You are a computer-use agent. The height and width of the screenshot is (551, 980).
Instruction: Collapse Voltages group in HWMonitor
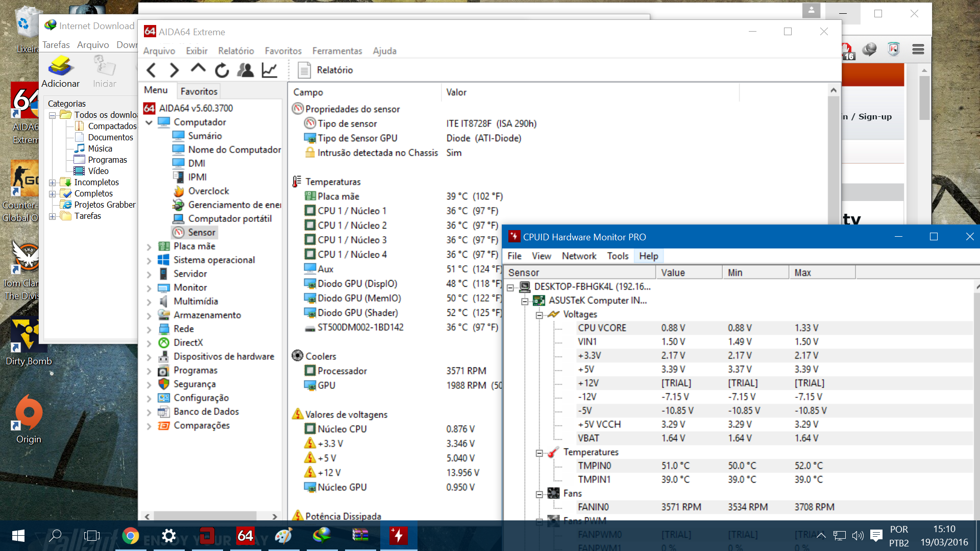pos(539,315)
